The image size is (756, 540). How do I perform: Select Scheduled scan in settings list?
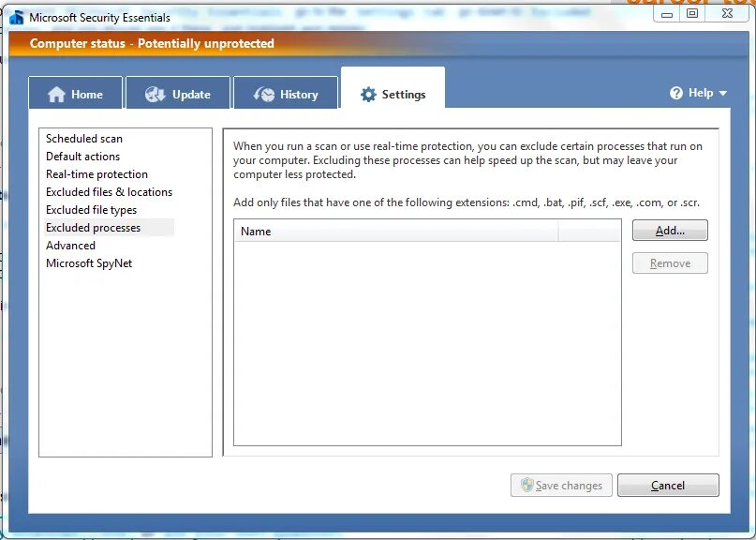tap(84, 139)
